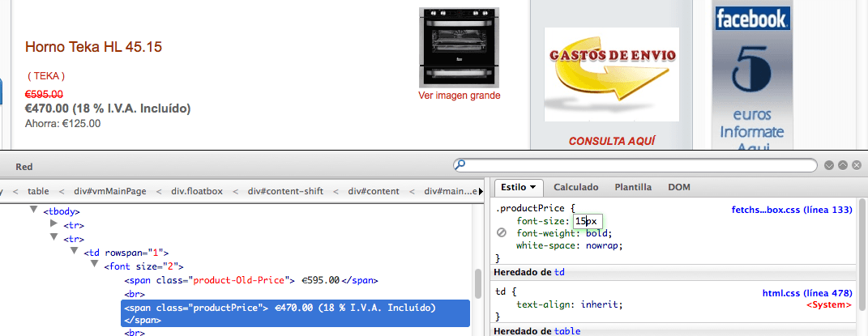This screenshot has height=336, width=868.
Task: Switch to the Calculado tab
Action: [575, 187]
